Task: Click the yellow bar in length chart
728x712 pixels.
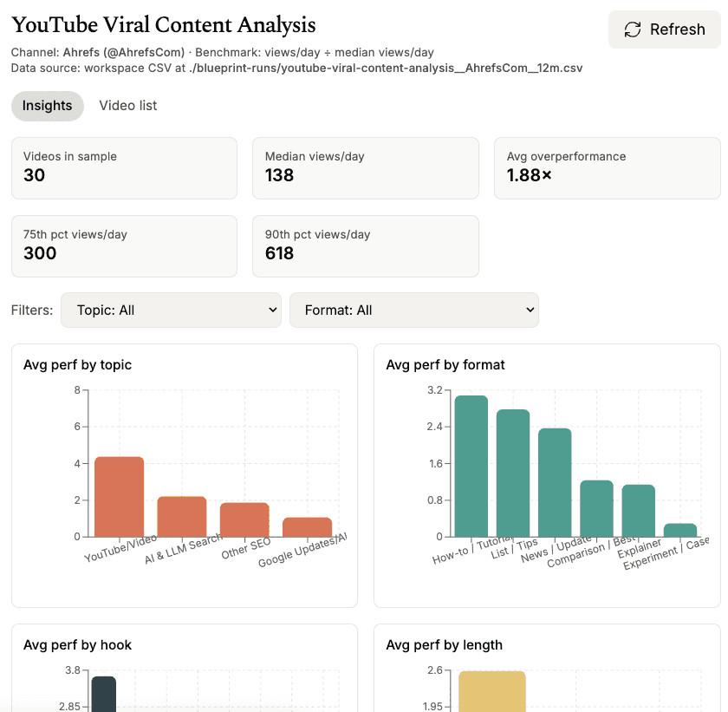Action: coord(492,691)
